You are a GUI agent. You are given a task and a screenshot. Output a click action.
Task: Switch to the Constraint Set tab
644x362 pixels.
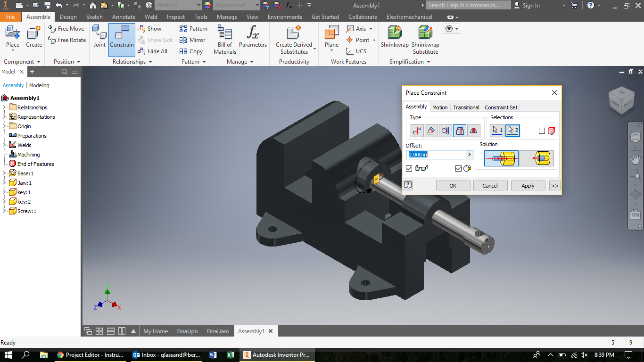(x=501, y=107)
